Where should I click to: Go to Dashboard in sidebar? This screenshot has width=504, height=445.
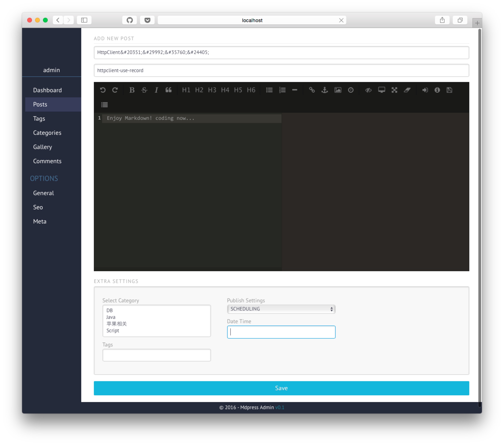pos(47,90)
